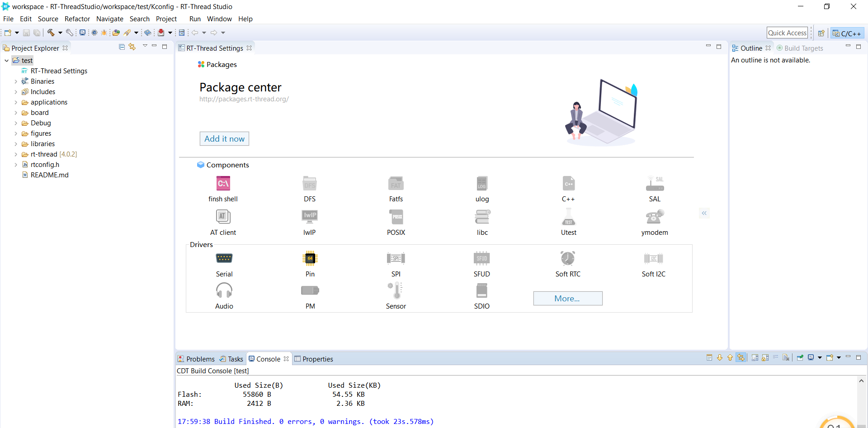This screenshot has height=428, width=868.
Task: Click the hammer Build toolbar icon
Action: tap(51, 33)
